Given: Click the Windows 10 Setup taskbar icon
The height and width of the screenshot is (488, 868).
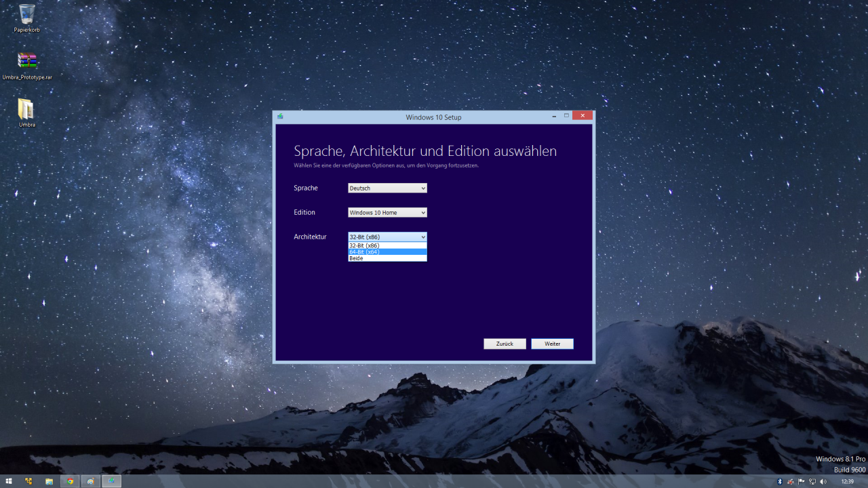Looking at the screenshot, I should pyautogui.click(x=111, y=481).
